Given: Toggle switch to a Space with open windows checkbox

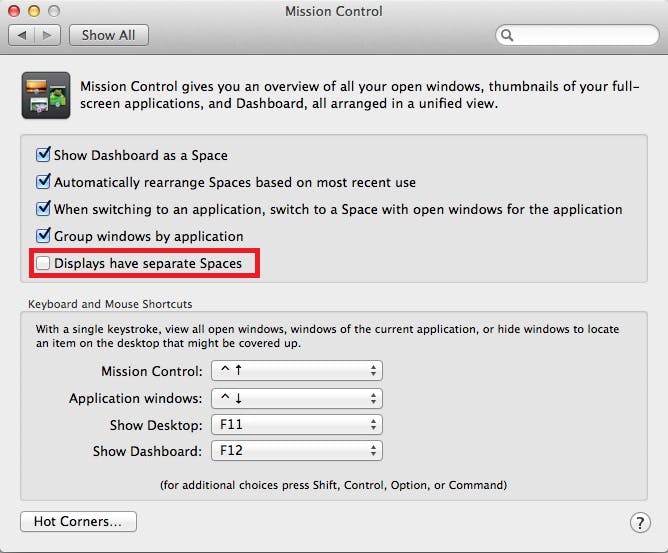Looking at the screenshot, I should point(43,209).
